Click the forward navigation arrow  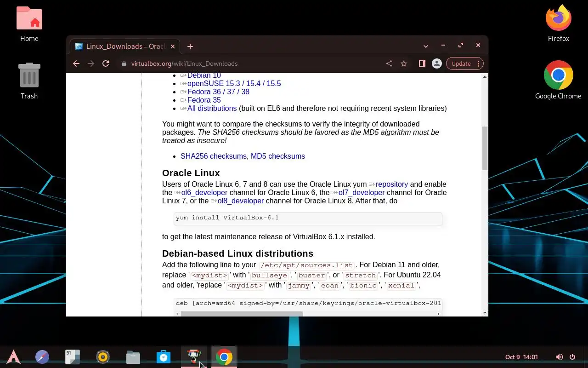click(x=91, y=63)
